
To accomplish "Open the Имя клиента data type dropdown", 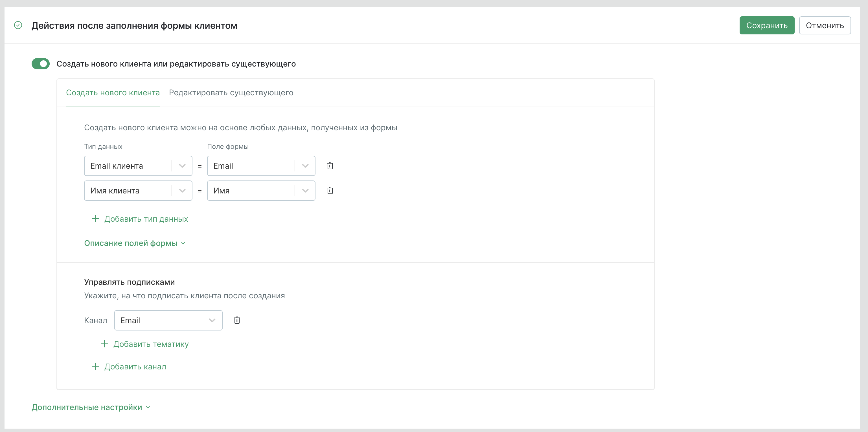I will click(138, 191).
